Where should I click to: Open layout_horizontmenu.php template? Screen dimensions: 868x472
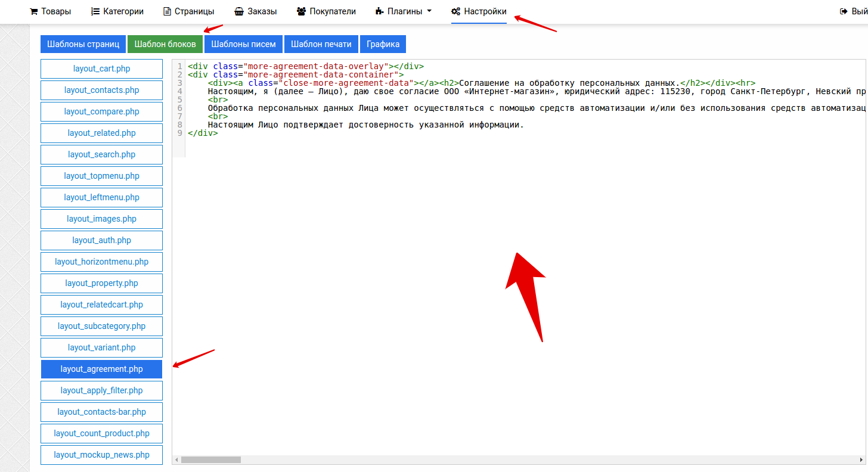pos(101,262)
